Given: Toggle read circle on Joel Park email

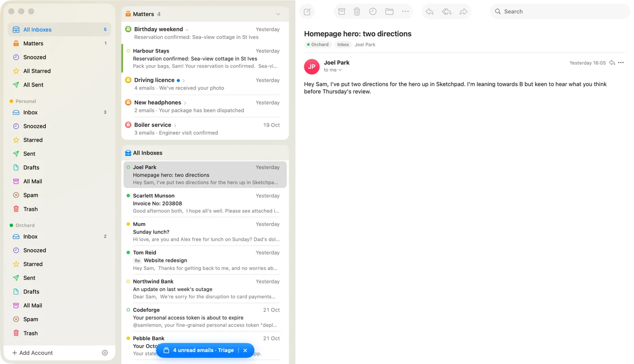Looking at the screenshot, I should [x=128, y=168].
